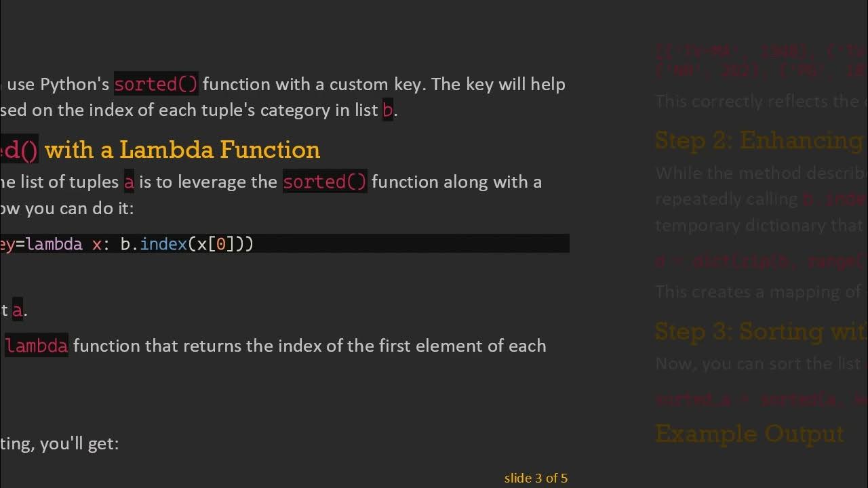Click the lambda keyword in the code block

54,244
